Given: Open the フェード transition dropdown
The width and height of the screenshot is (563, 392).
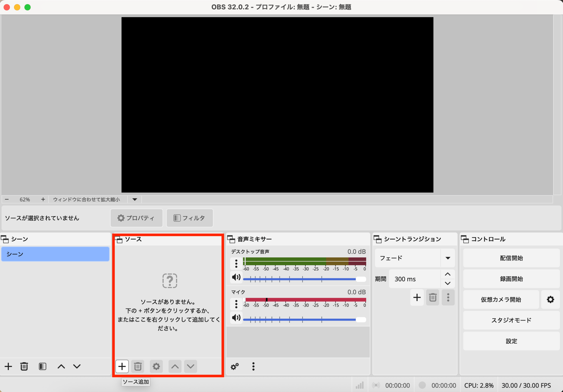Looking at the screenshot, I should click(448, 258).
